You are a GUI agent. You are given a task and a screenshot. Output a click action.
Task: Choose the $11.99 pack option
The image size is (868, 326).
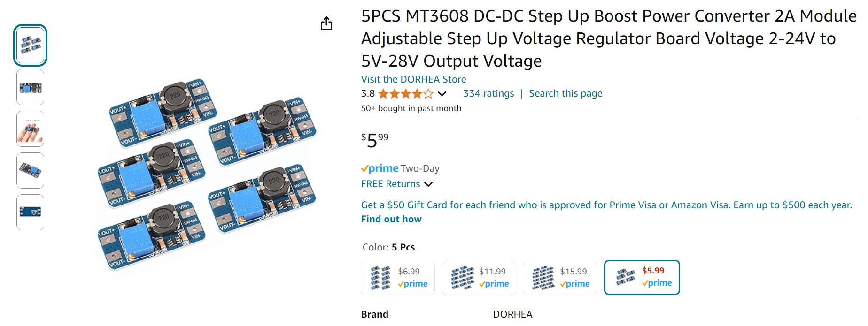[x=479, y=278]
